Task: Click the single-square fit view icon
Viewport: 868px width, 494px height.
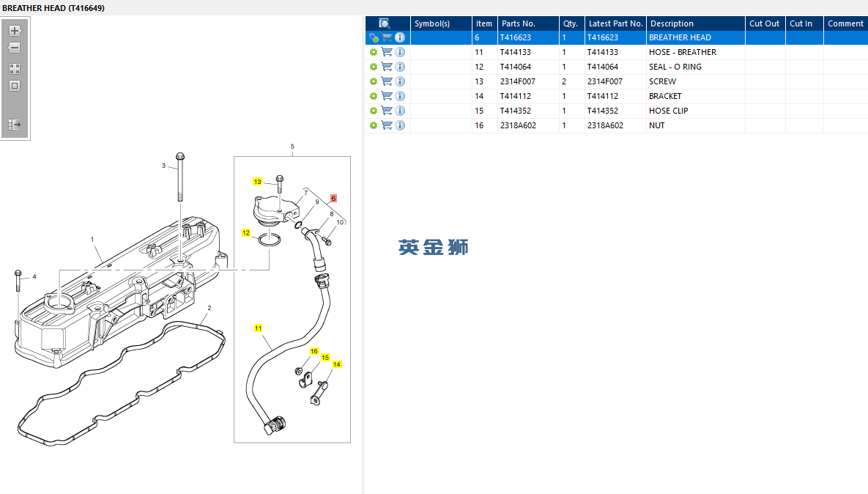Action: point(15,86)
